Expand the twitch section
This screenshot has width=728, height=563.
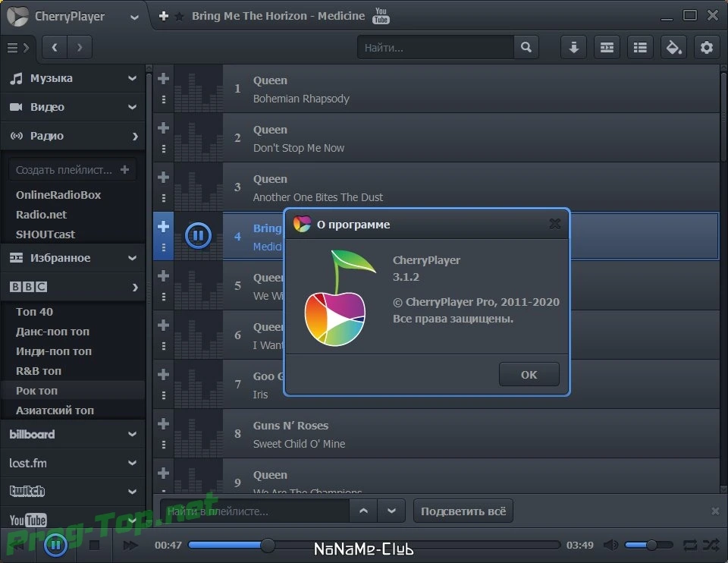132,492
